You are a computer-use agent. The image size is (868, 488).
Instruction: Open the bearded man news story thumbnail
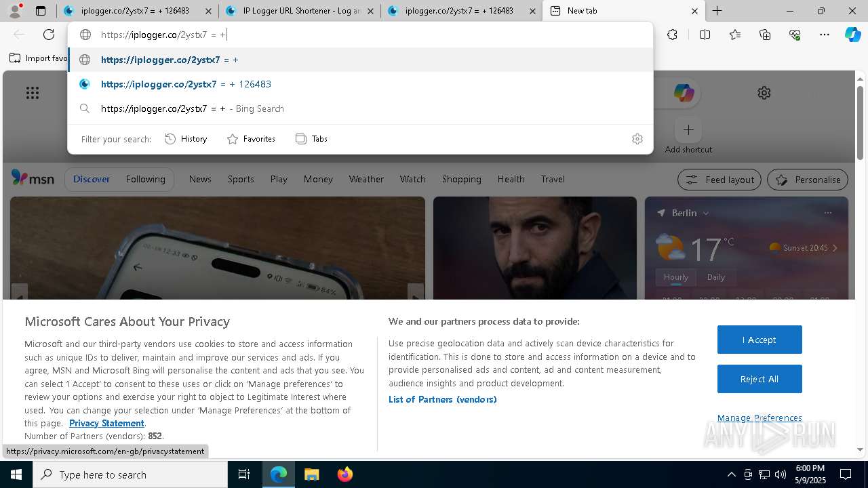point(535,248)
